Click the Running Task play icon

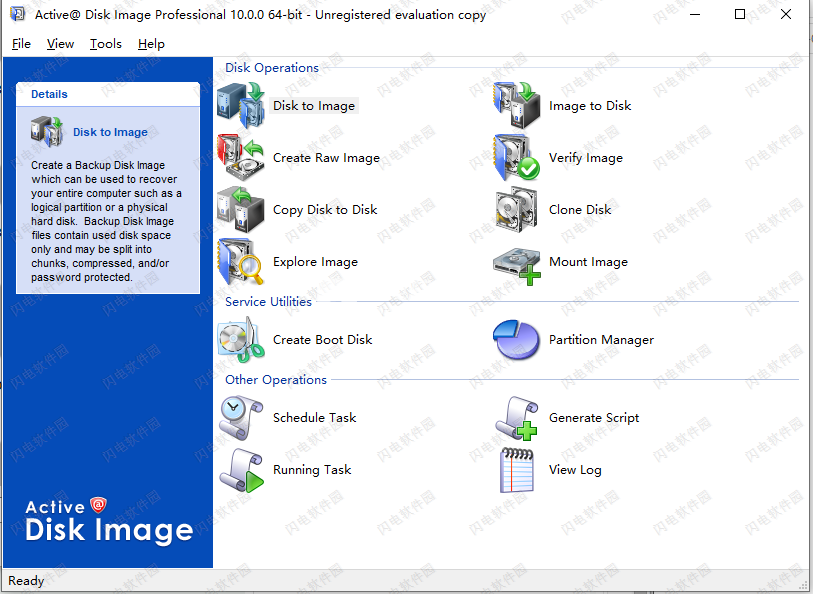coord(241,470)
